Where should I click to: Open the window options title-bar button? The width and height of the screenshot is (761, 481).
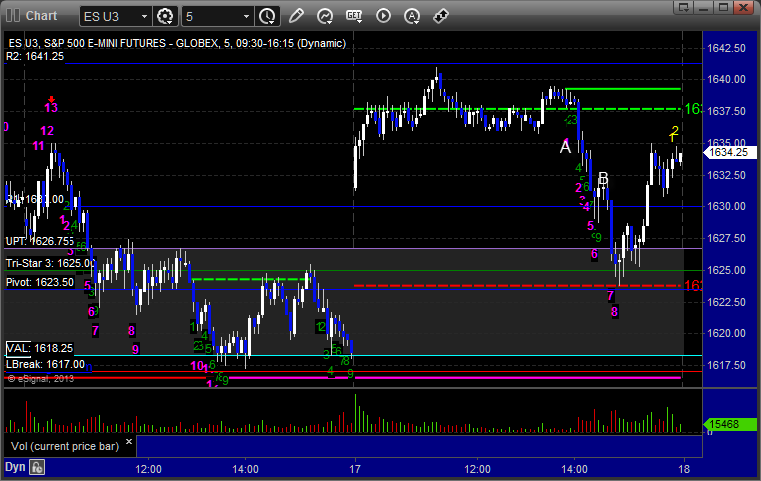684,7
